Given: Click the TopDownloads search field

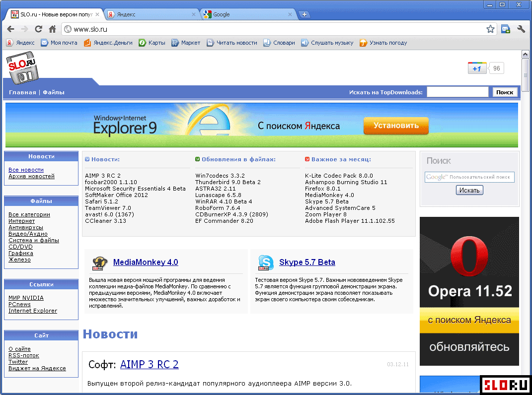Looking at the screenshot, I should pos(457,92).
